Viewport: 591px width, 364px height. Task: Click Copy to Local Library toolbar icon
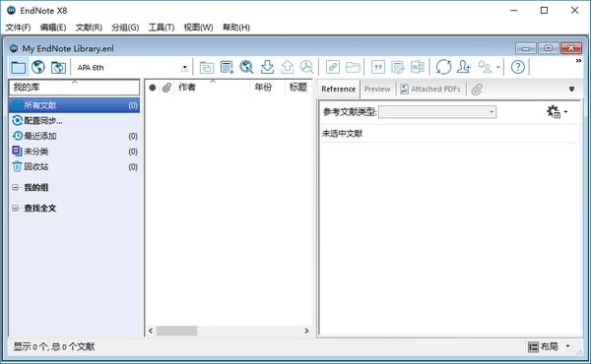[206, 67]
